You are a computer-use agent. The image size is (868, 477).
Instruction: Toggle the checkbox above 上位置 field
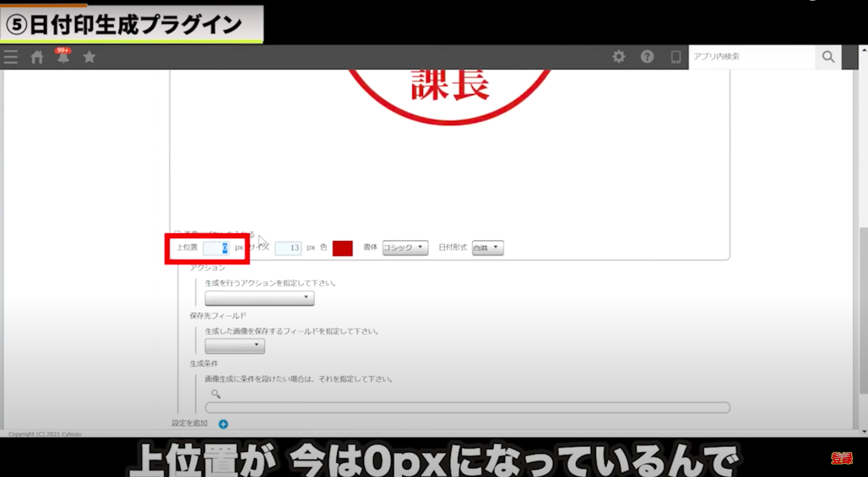point(177,233)
